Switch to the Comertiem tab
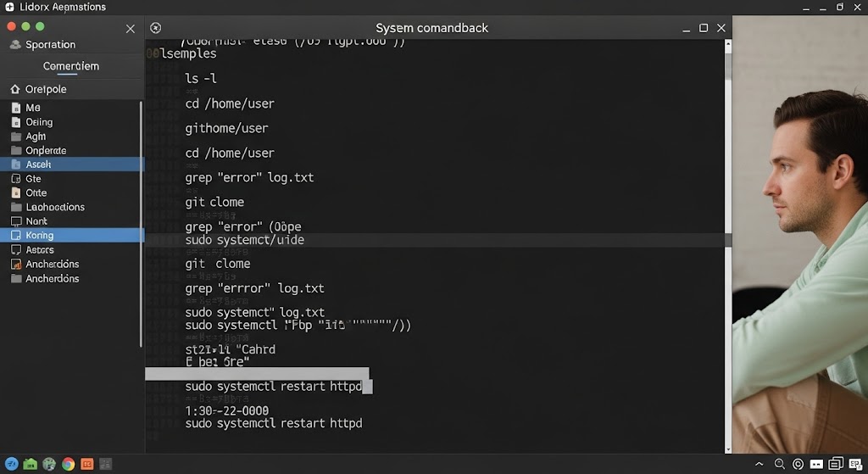 point(71,66)
